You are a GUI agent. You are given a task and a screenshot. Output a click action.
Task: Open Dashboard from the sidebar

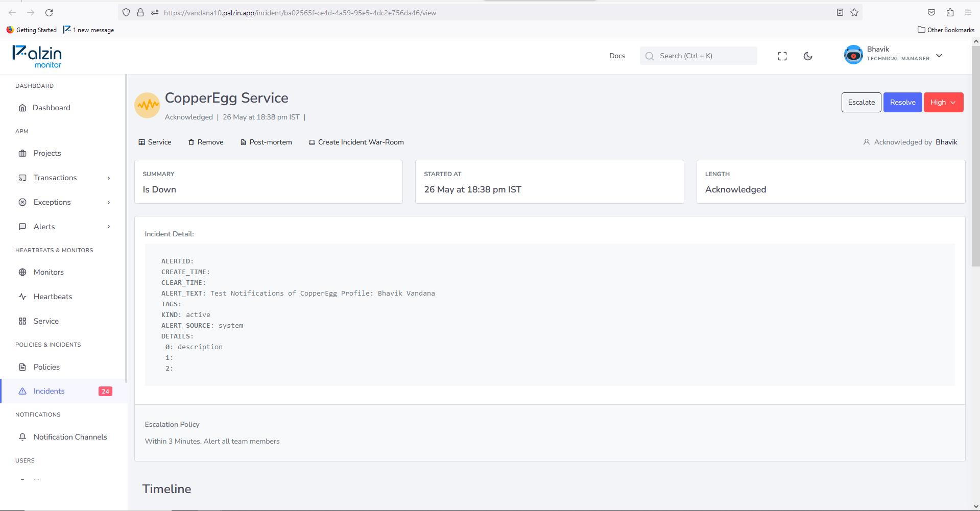(x=63, y=108)
